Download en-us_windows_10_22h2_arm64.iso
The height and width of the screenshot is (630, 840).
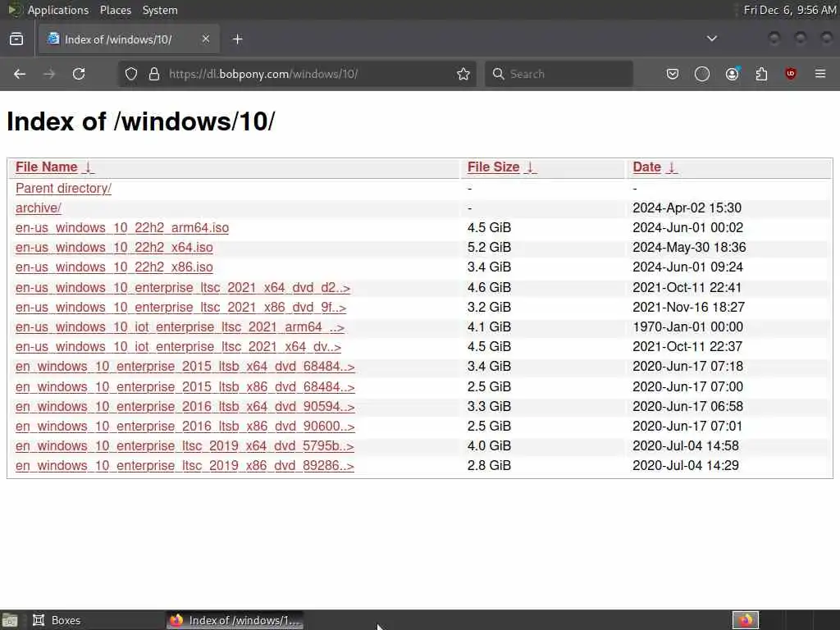[122, 228]
